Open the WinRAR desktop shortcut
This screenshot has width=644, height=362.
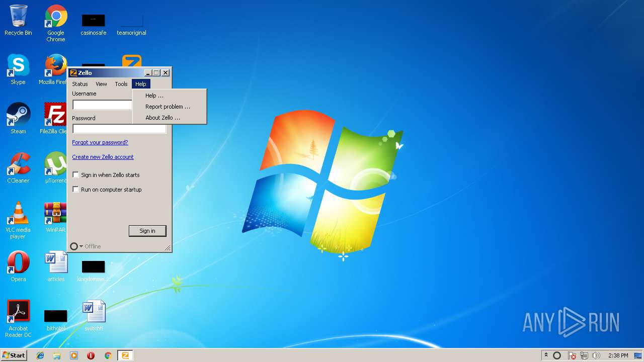pyautogui.click(x=54, y=217)
